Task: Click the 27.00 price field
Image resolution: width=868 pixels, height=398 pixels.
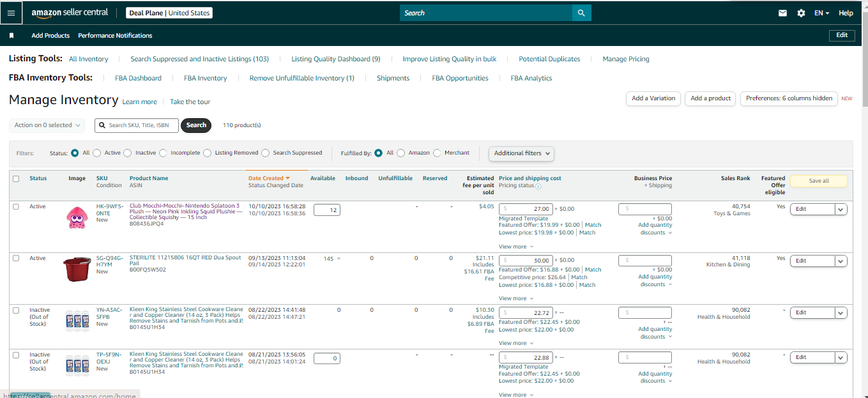Action: point(526,209)
